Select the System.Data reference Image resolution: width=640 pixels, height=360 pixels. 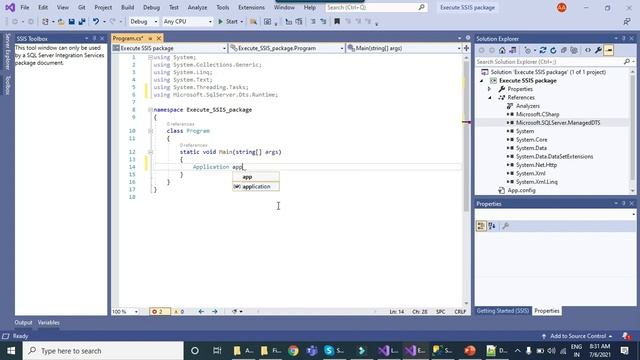[x=531, y=148]
